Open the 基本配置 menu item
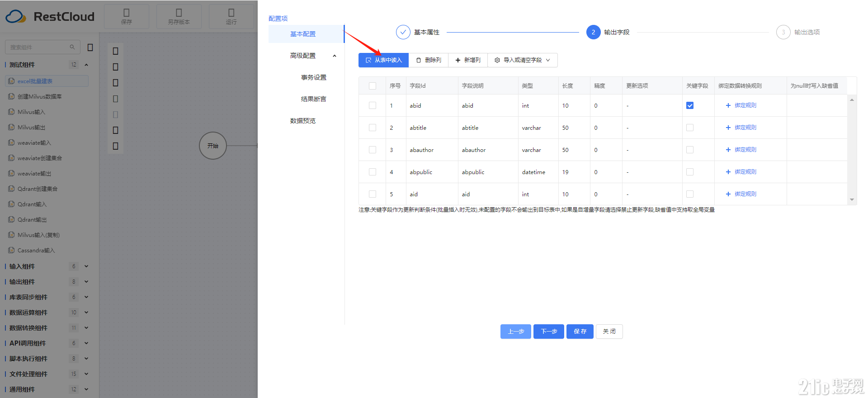The height and width of the screenshot is (398, 868). [x=306, y=34]
